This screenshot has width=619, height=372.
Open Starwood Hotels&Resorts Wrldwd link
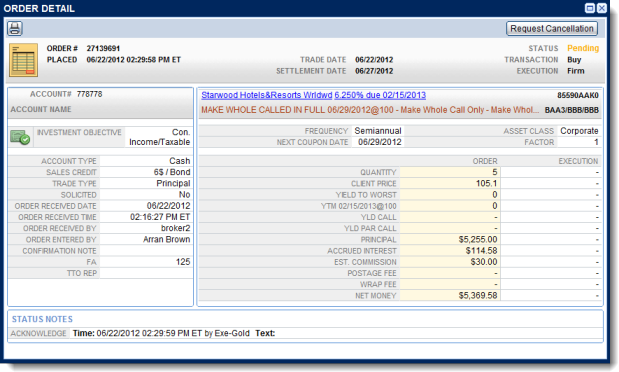267,95
